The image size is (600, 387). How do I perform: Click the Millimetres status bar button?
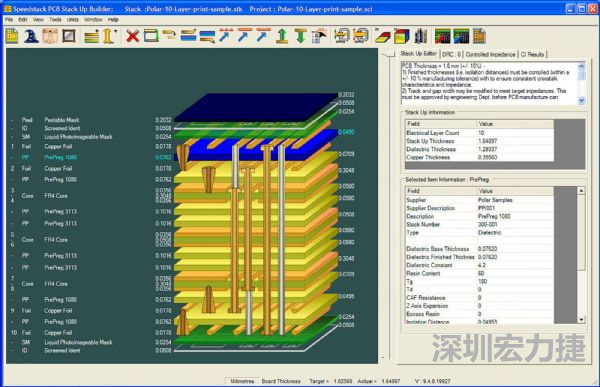[x=242, y=381]
